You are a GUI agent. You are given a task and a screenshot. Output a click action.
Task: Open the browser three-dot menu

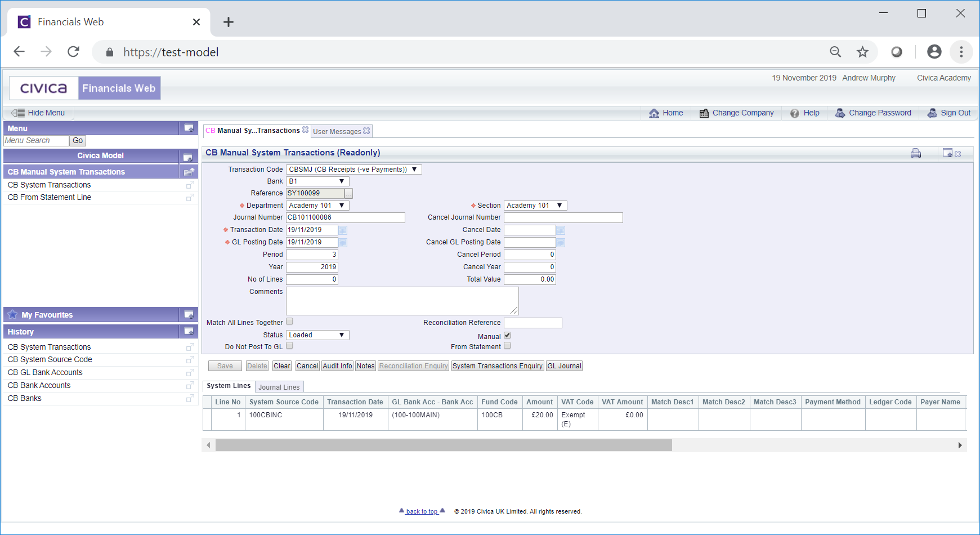tap(961, 52)
